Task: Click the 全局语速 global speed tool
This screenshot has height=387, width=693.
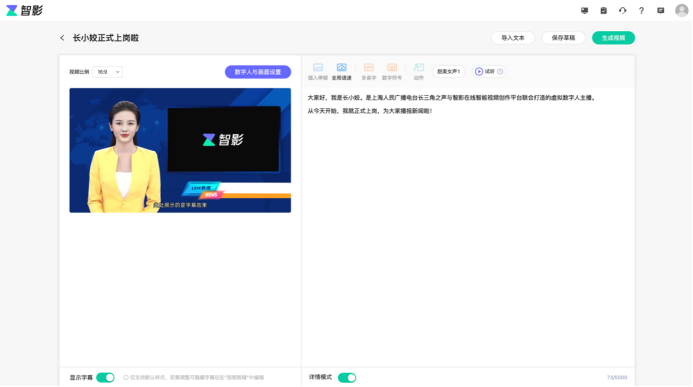Action: click(342, 71)
